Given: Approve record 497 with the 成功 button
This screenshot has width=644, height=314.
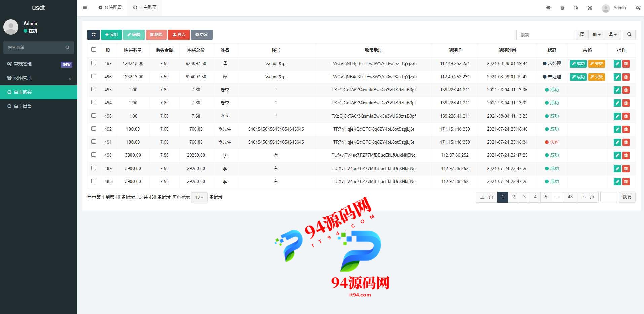Looking at the screenshot, I should (578, 64).
